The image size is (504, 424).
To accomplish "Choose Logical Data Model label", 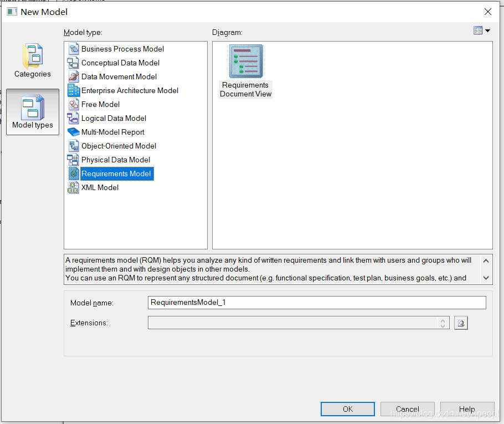I will [x=114, y=118].
